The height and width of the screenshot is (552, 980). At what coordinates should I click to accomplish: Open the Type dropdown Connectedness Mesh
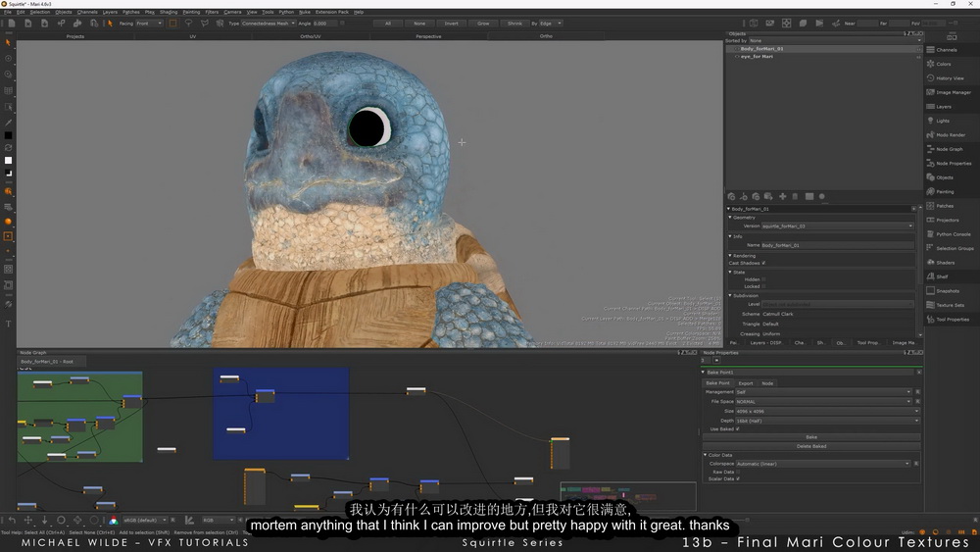click(x=269, y=24)
